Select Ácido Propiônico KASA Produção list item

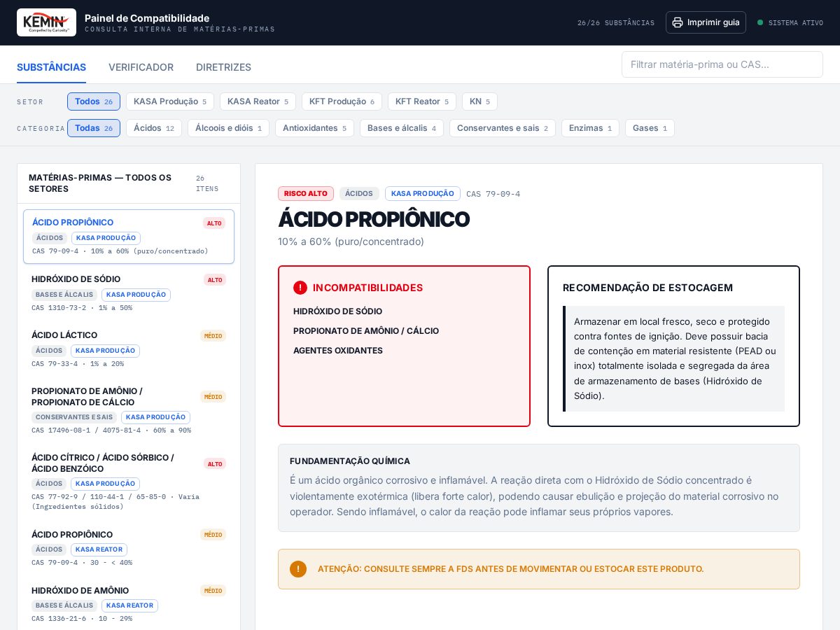129,237
